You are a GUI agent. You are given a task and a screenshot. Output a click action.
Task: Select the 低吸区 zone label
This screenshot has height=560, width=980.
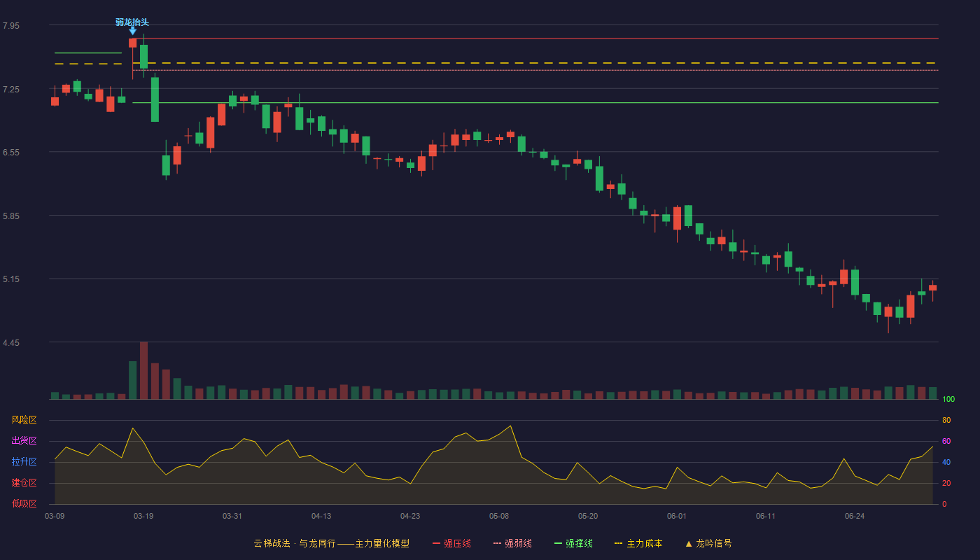(x=24, y=503)
